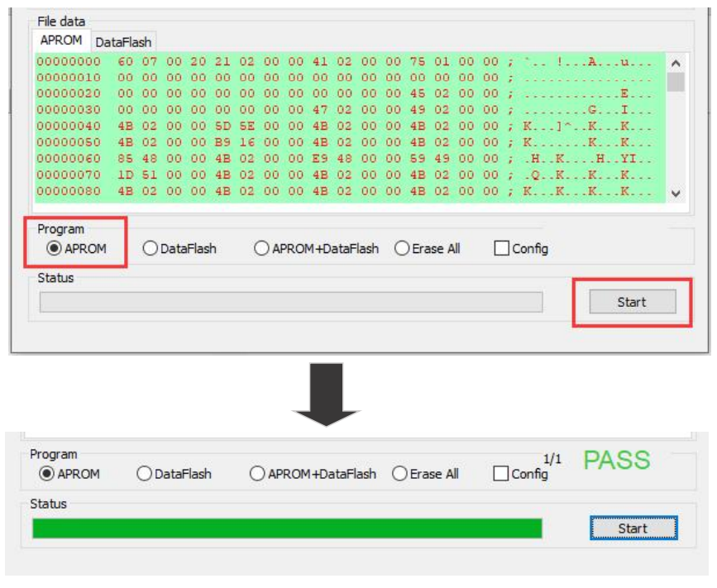Choose Erase All beside the PASS result

click(x=399, y=474)
